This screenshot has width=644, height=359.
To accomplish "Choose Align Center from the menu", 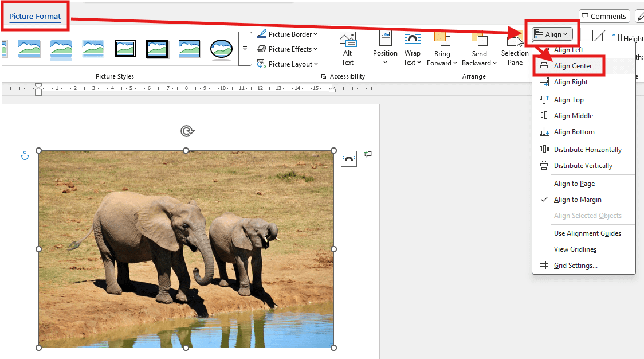I will tap(574, 65).
